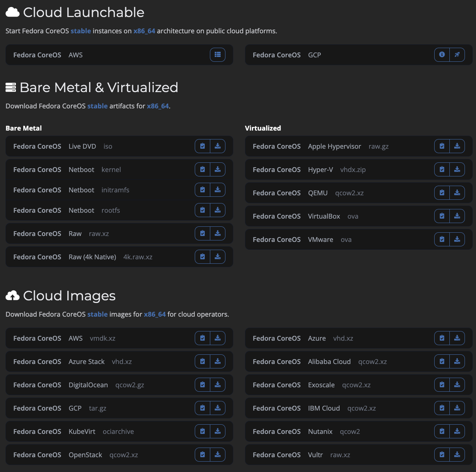Download the Live DVD iso image
Viewport: 476px width, 472px height.
(x=218, y=146)
